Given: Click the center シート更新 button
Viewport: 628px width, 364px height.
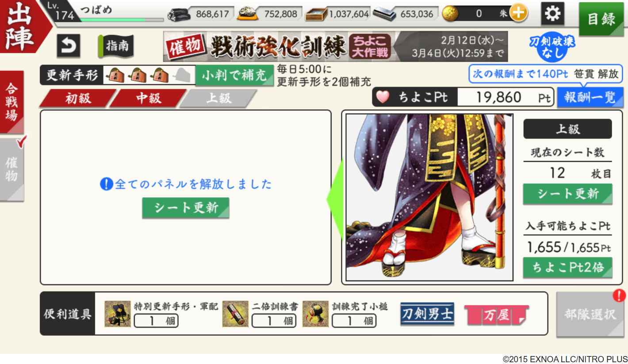Looking at the screenshot, I should pos(186,208).
